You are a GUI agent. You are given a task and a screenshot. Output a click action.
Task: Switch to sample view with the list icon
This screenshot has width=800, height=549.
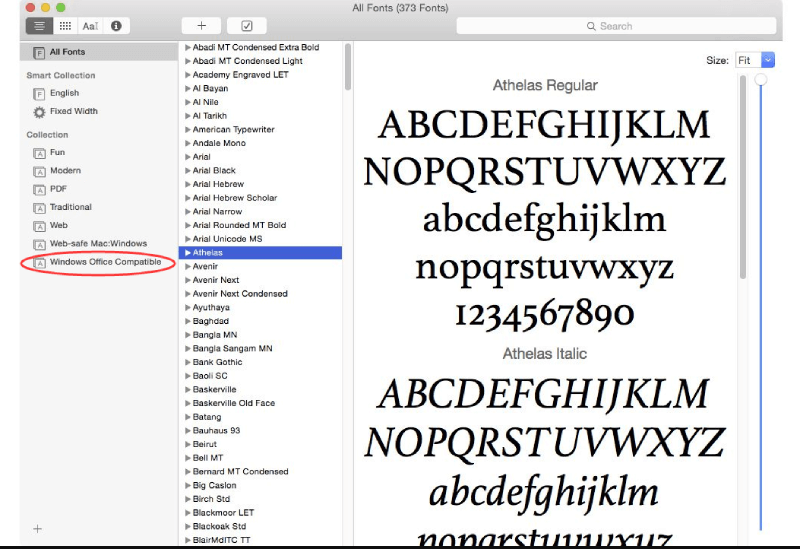(39, 25)
